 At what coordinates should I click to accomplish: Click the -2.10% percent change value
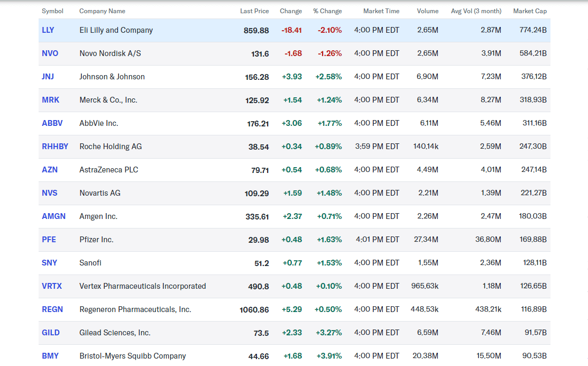[x=329, y=30]
